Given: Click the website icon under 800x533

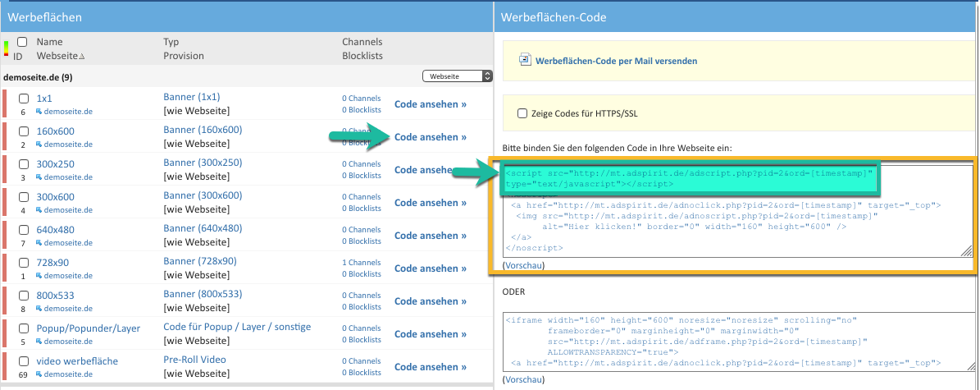Looking at the screenshot, I should click(39, 309).
